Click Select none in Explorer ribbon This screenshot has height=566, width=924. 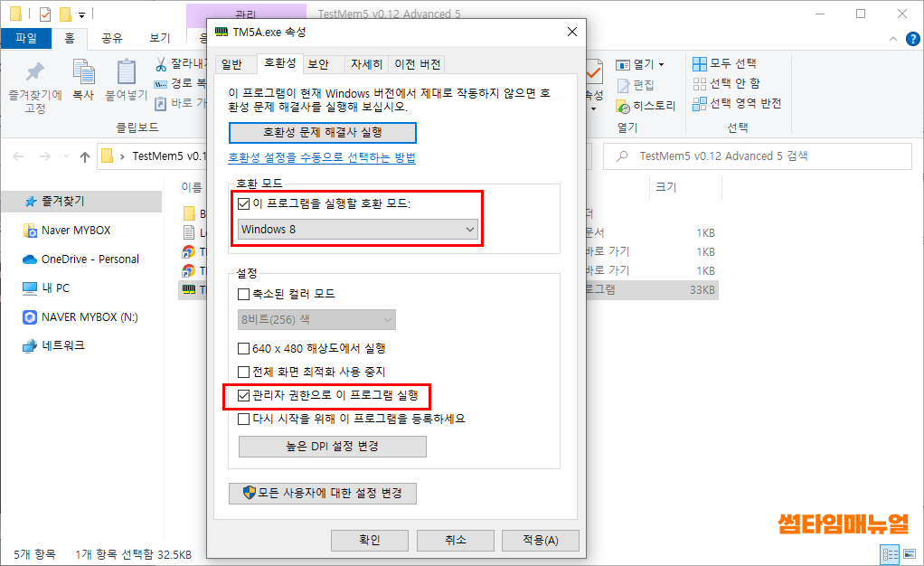click(x=726, y=83)
